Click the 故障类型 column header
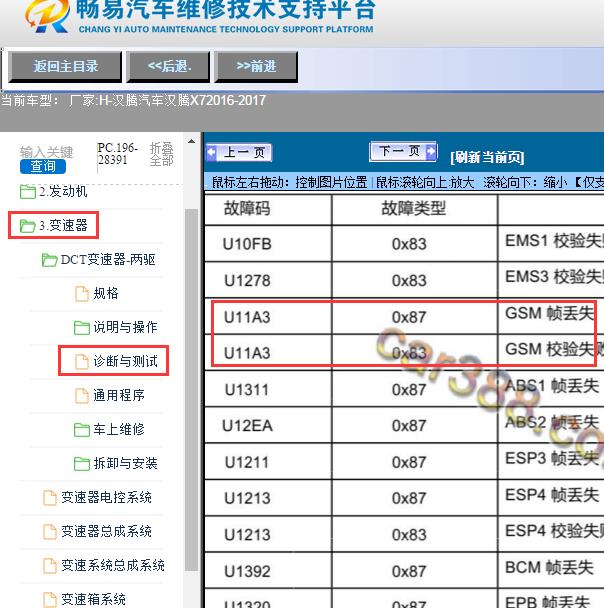This screenshot has width=604, height=608. coord(414,209)
